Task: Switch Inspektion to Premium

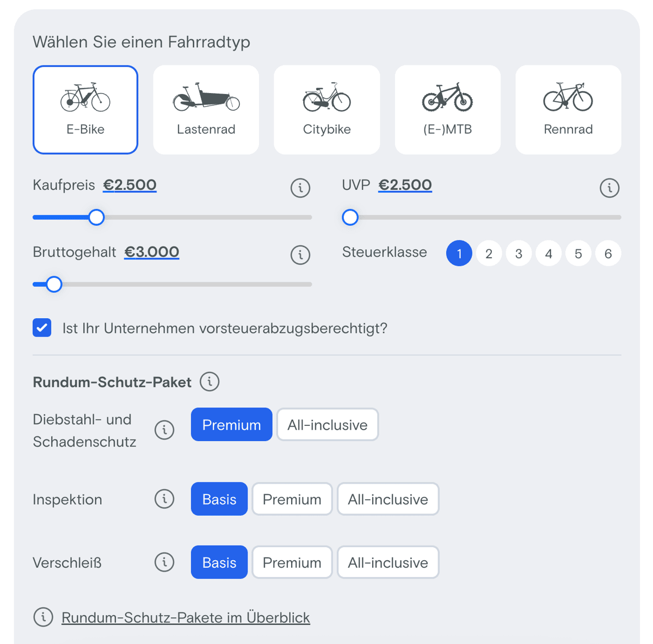Action: click(x=292, y=499)
